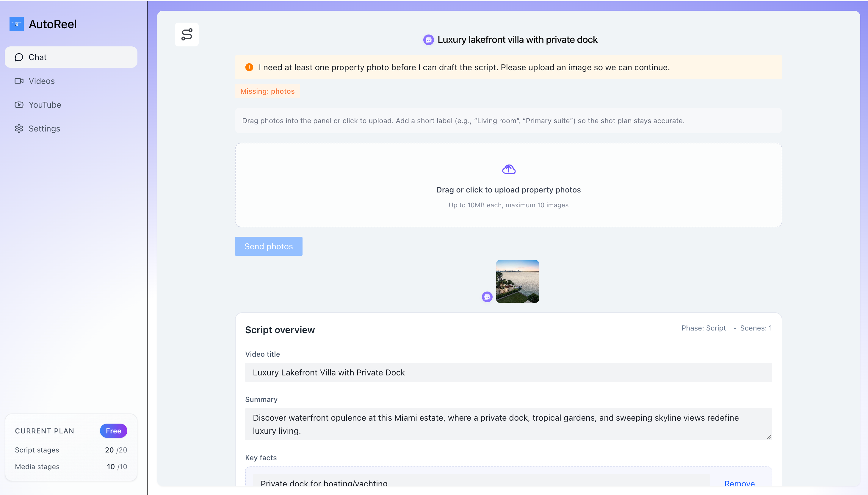The image size is (868, 495).
Task: Click inside the Summary text area
Action: click(508, 424)
